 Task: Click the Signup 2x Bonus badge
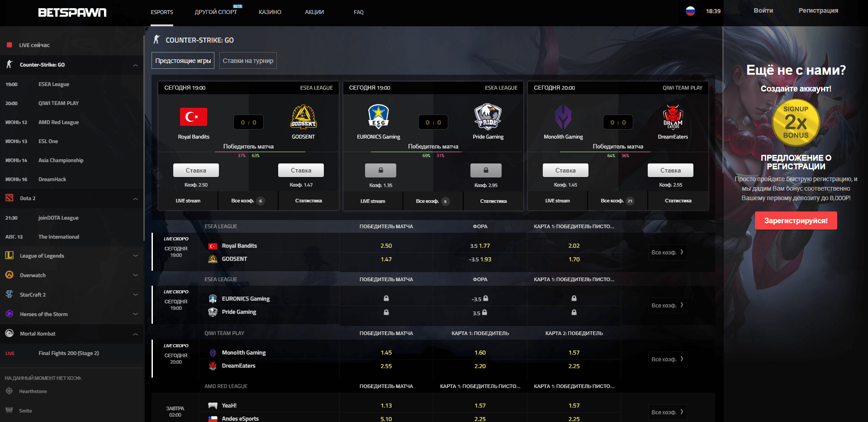point(796,122)
